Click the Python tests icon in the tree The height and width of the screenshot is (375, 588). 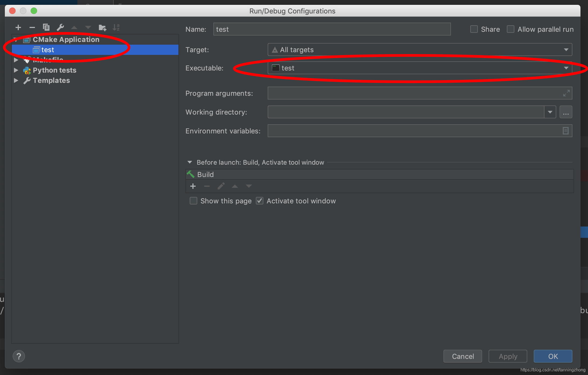[x=27, y=70]
